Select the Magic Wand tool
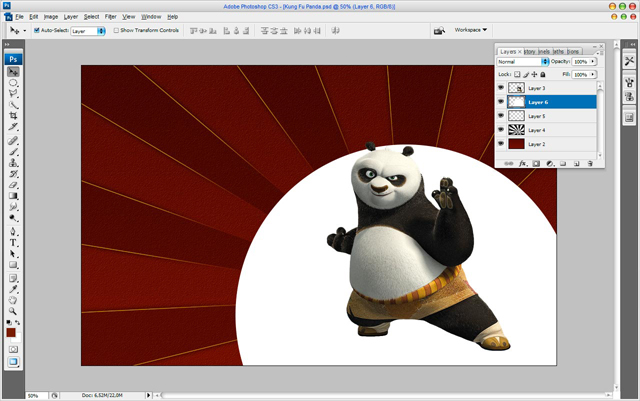The width and height of the screenshot is (640, 401). coord(13,105)
